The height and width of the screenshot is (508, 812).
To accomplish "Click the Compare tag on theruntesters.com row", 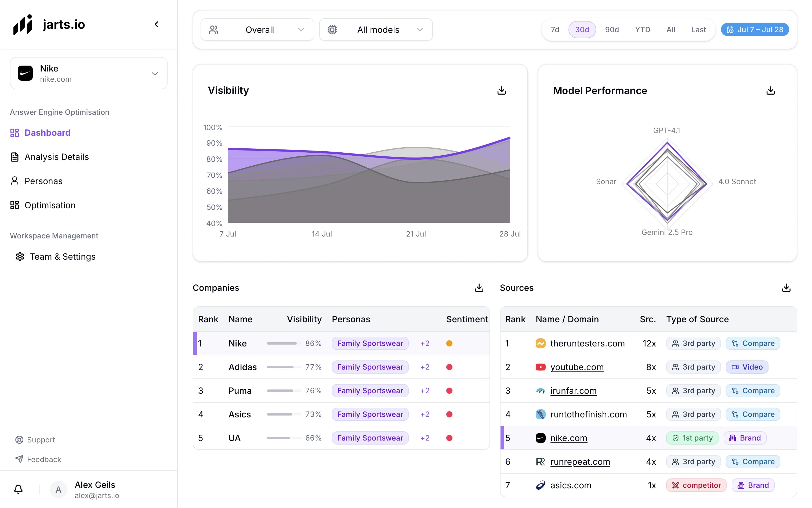I will [753, 344].
